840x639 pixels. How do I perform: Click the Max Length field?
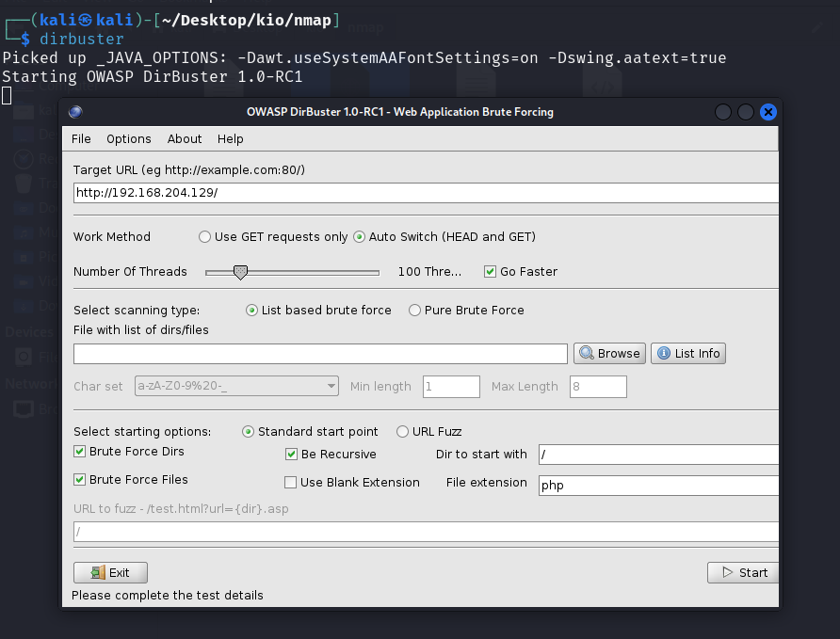(x=598, y=387)
